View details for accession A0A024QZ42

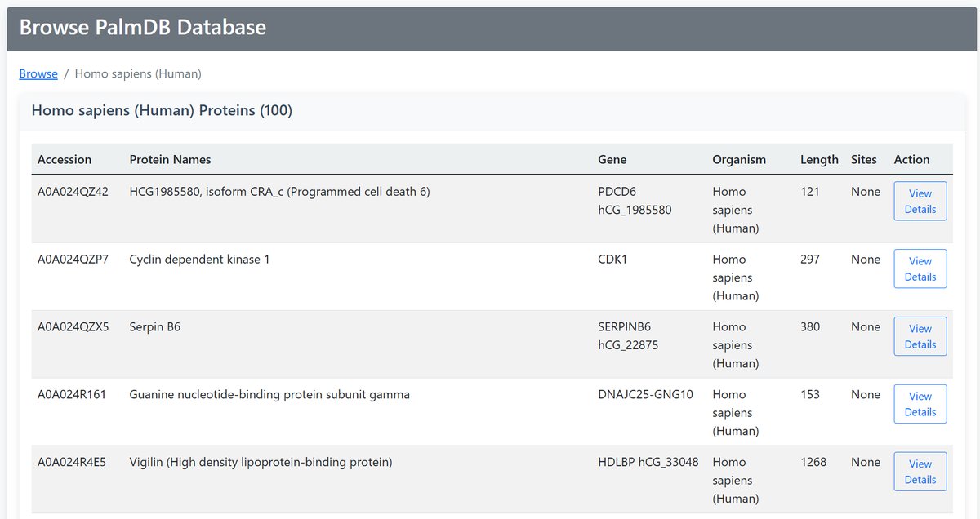pos(920,201)
